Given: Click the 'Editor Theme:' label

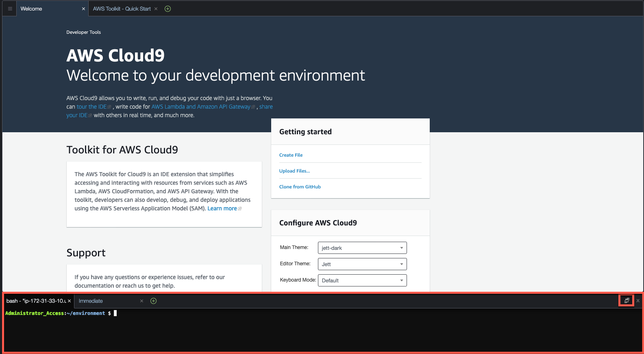Looking at the screenshot, I should [295, 264].
